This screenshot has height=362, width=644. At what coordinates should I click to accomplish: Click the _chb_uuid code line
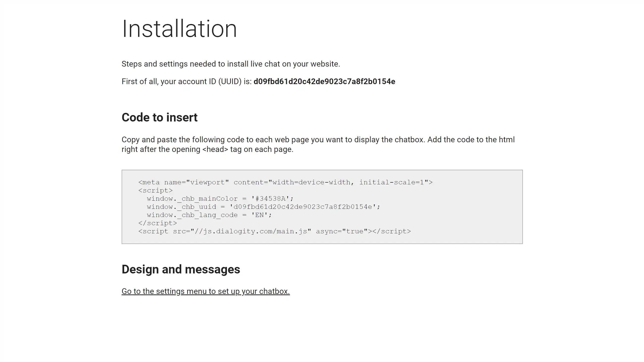coord(264,207)
